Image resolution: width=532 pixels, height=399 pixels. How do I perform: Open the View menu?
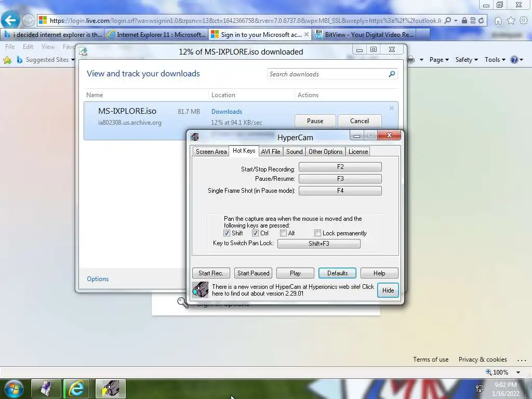point(48,47)
